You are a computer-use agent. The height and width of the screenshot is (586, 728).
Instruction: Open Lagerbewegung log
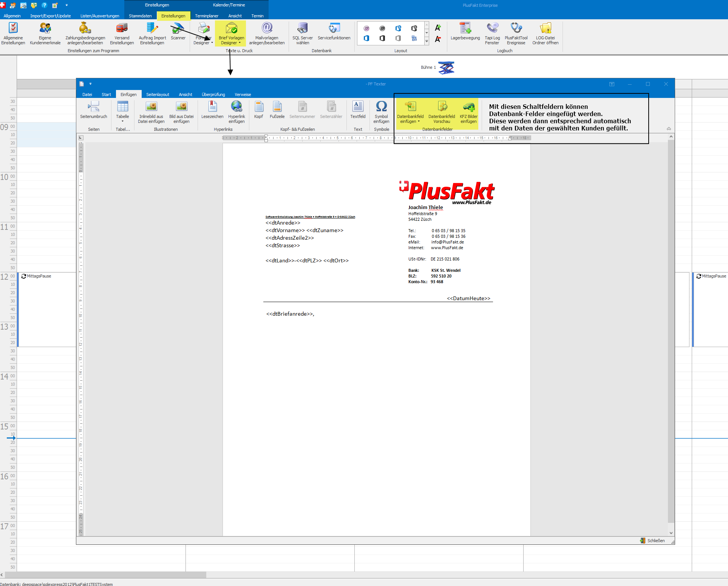[x=465, y=31]
